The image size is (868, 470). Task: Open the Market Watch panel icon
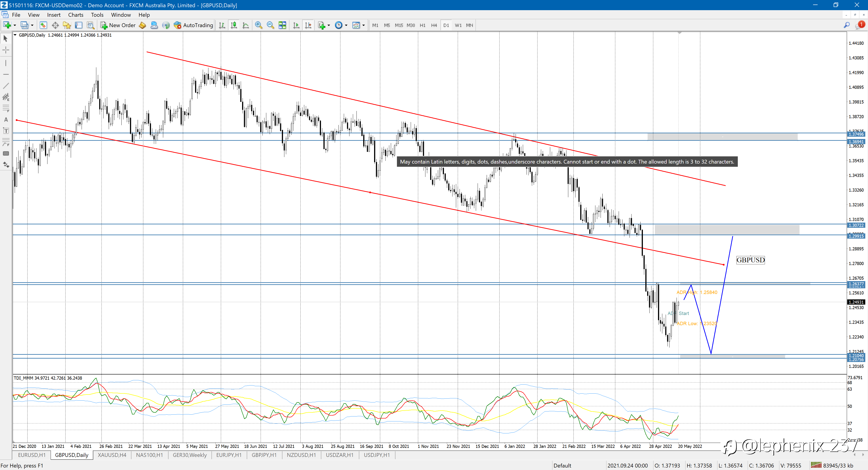[x=43, y=25]
